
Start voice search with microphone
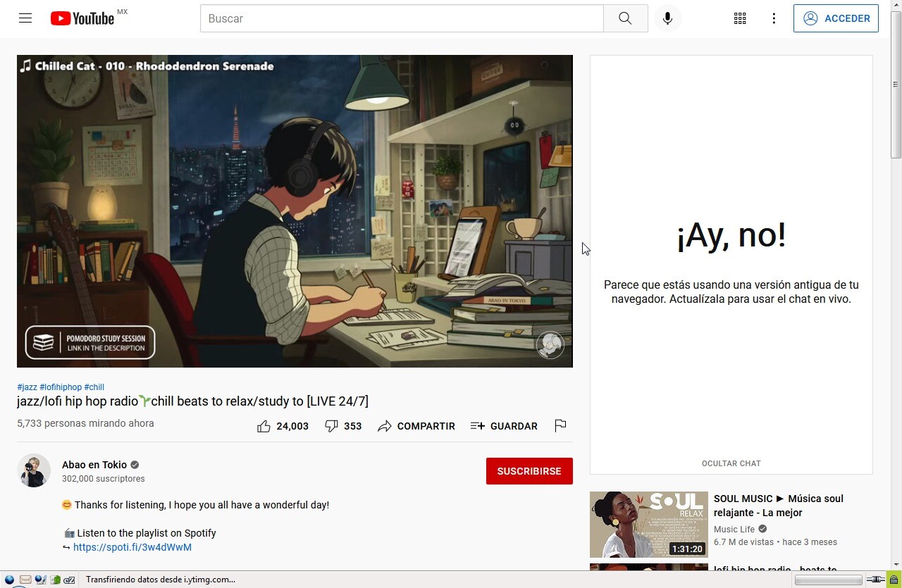click(x=667, y=18)
